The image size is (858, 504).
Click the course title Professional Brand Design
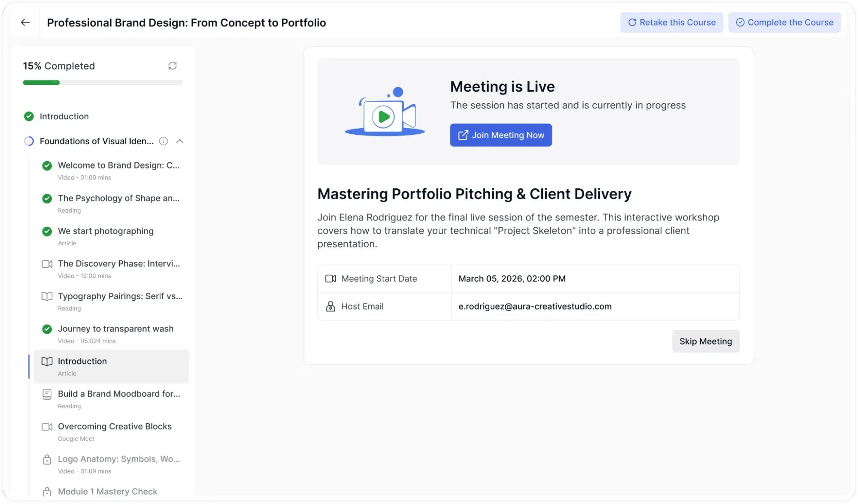coord(186,23)
